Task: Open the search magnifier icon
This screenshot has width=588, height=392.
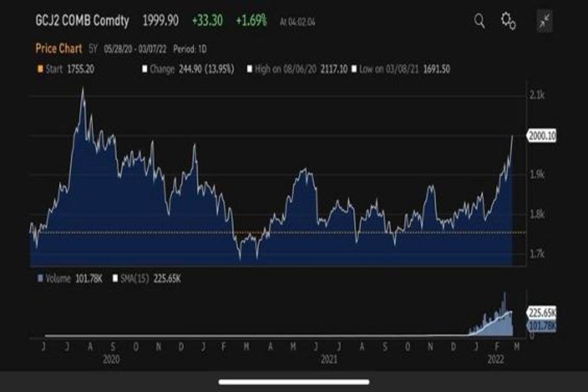Action: tap(479, 21)
